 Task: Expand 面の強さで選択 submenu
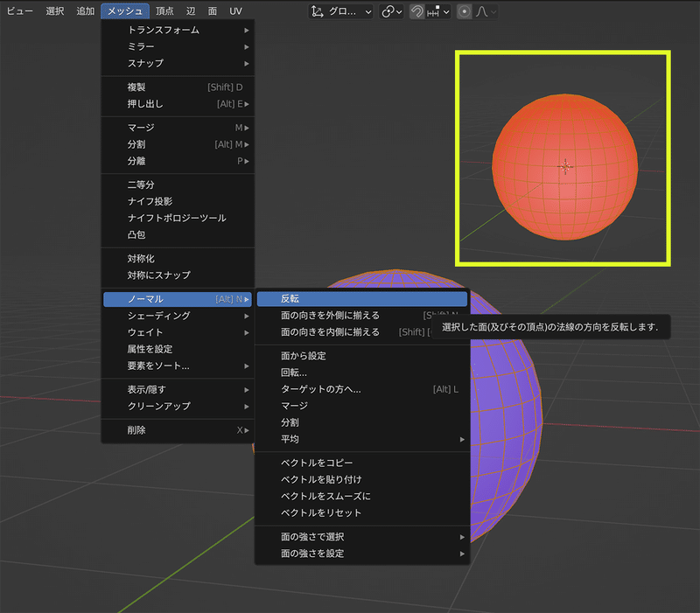coord(362,537)
